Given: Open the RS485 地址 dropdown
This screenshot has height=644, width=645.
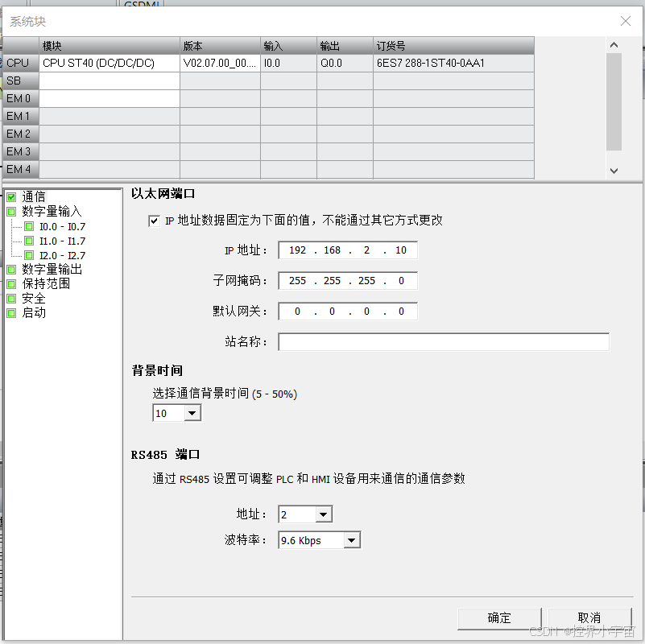Looking at the screenshot, I should [324, 514].
